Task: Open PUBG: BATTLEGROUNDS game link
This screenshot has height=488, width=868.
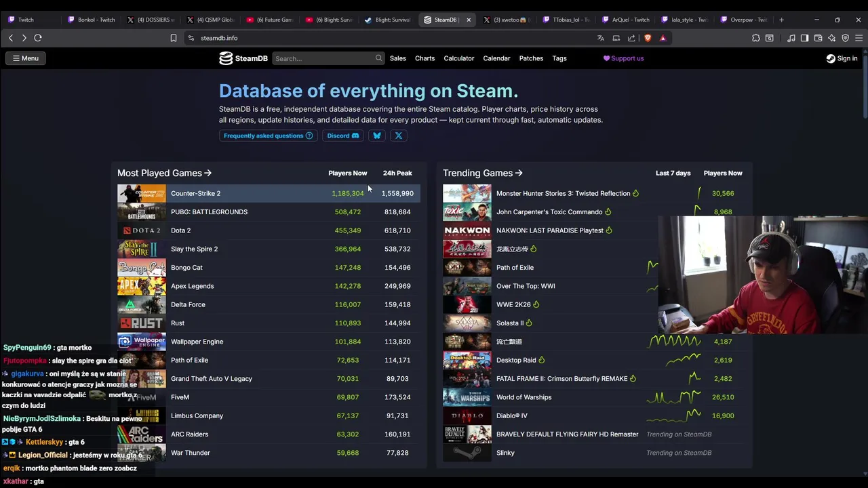Action: (x=209, y=212)
